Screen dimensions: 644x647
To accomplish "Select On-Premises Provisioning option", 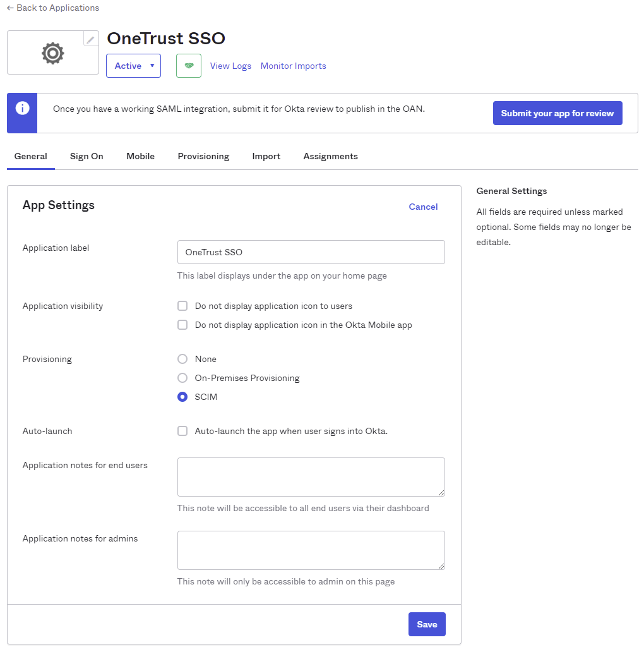I will tap(182, 378).
